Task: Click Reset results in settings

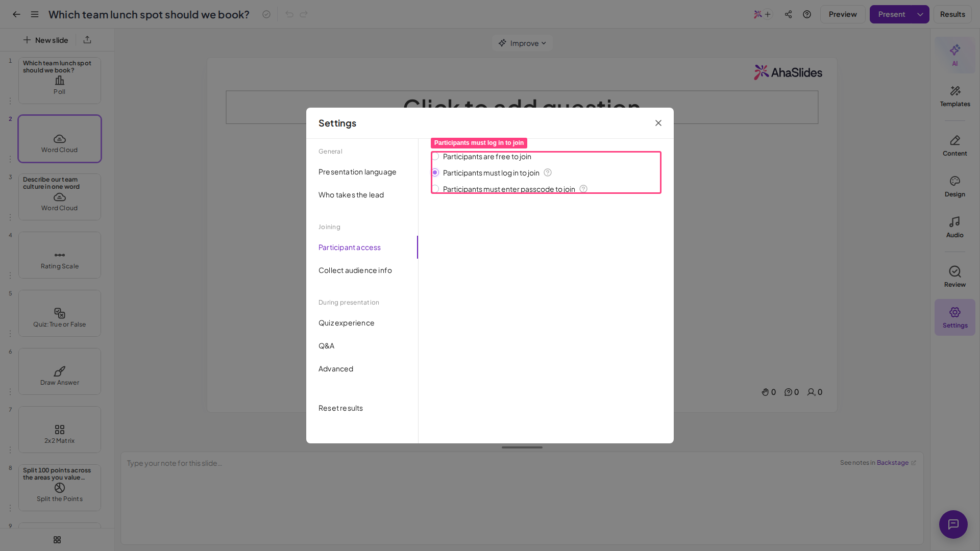Action: pos(340,408)
